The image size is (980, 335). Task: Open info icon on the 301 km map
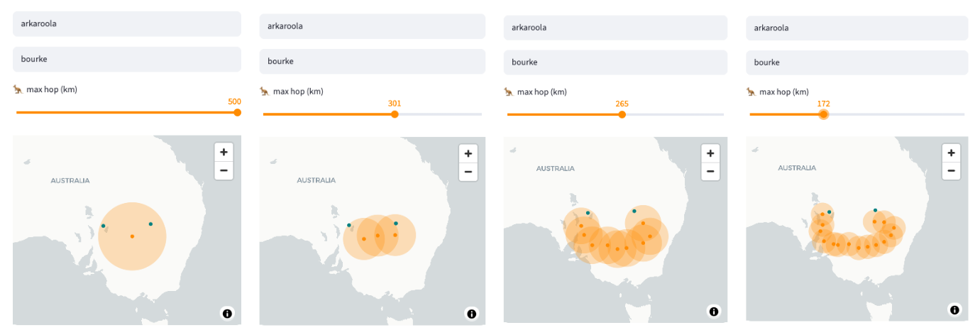(x=471, y=314)
